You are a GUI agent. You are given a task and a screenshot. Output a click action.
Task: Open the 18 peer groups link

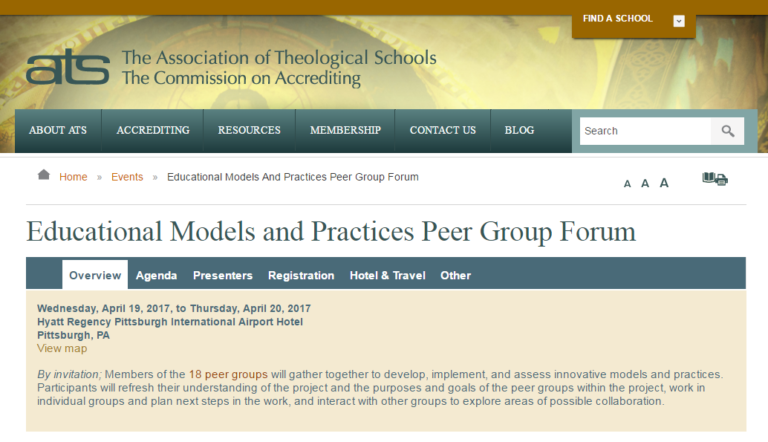coord(228,374)
